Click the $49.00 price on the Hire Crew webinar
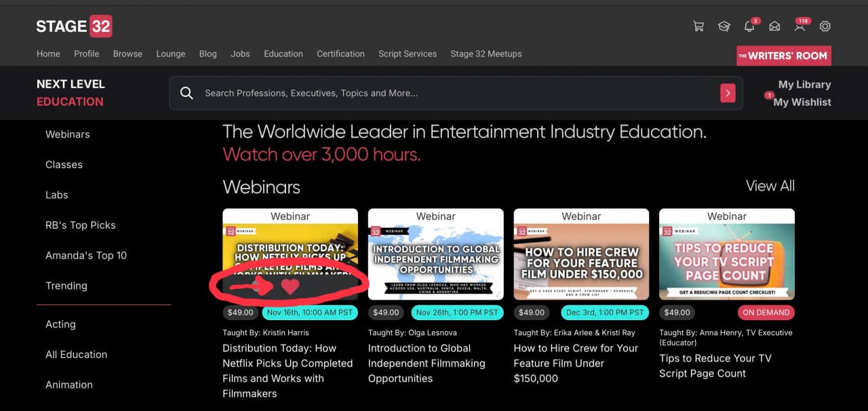 click(532, 313)
